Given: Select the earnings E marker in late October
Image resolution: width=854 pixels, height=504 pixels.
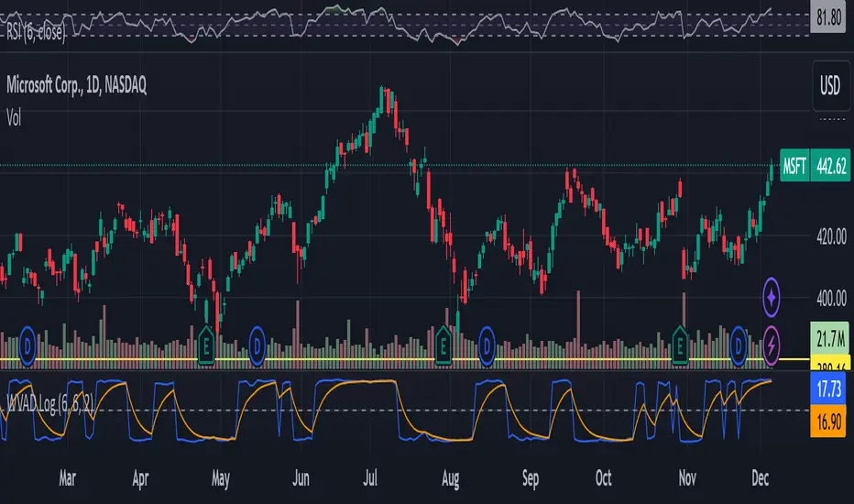Looking at the screenshot, I should click(680, 345).
